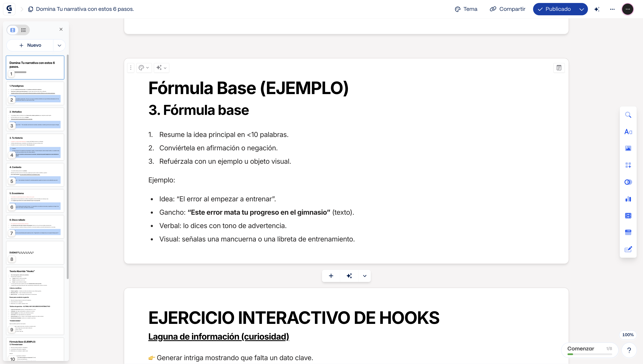Click the Nuevo card button

coord(30,45)
